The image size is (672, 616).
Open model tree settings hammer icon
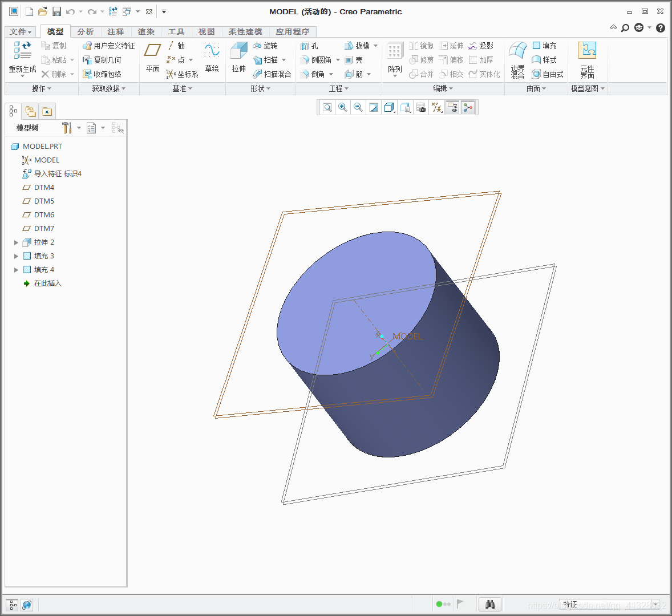click(66, 128)
